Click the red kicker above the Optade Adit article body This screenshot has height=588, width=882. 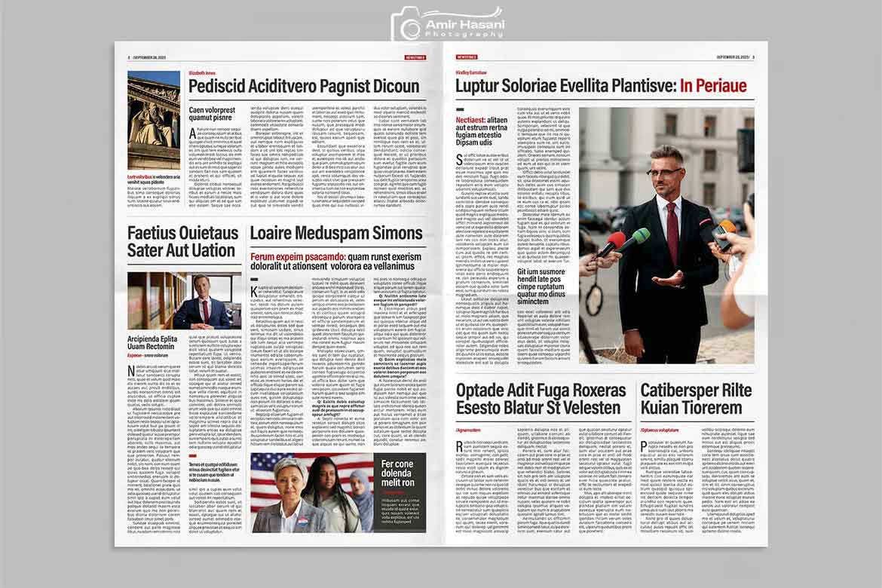coord(468,430)
